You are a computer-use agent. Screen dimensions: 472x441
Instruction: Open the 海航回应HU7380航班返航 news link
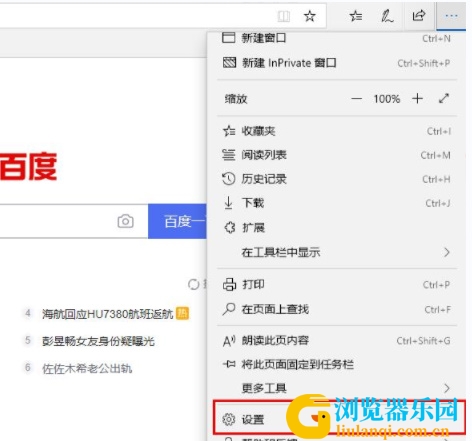tap(108, 314)
